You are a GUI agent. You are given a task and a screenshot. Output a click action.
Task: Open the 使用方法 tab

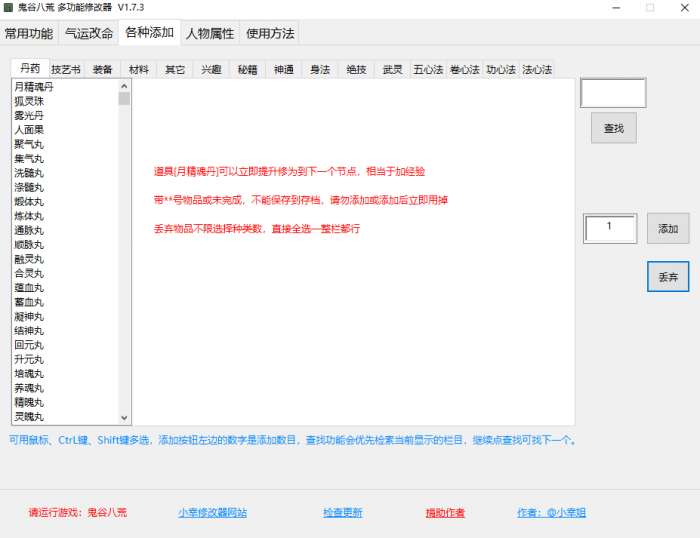[270, 33]
